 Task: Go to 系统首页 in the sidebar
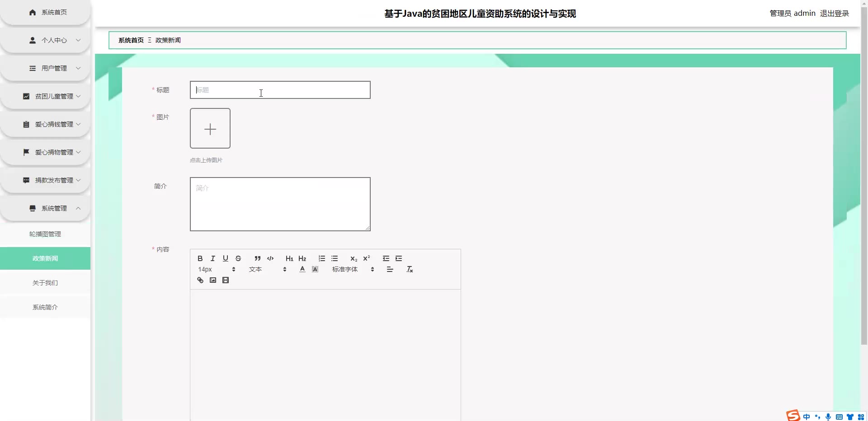(45, 12)
